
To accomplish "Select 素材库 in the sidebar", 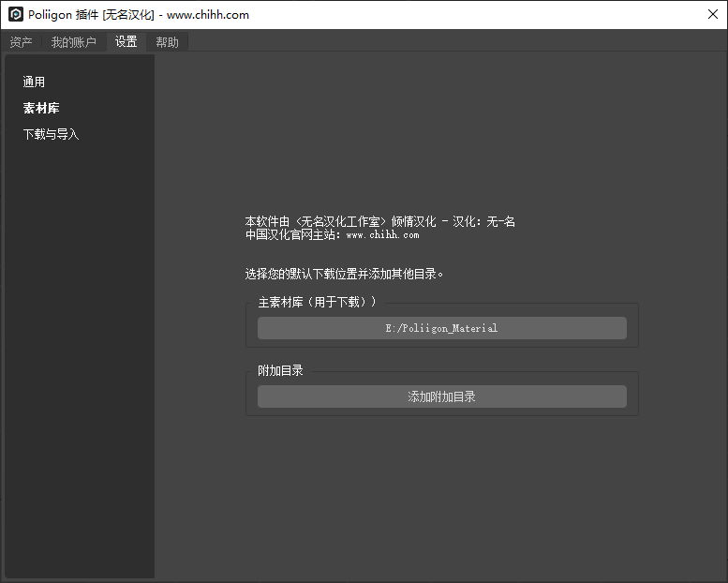I will (x=41, y=109).
